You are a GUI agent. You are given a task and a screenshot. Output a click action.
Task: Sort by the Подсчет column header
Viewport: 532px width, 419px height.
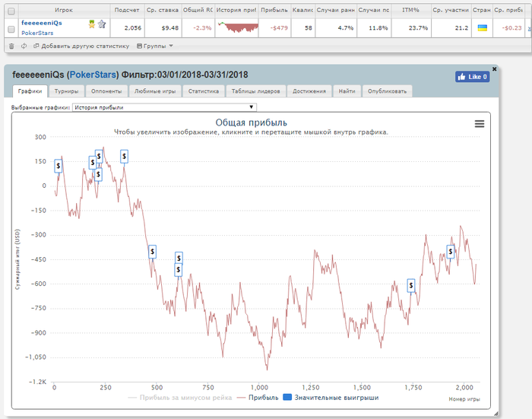tap(127, 10)
